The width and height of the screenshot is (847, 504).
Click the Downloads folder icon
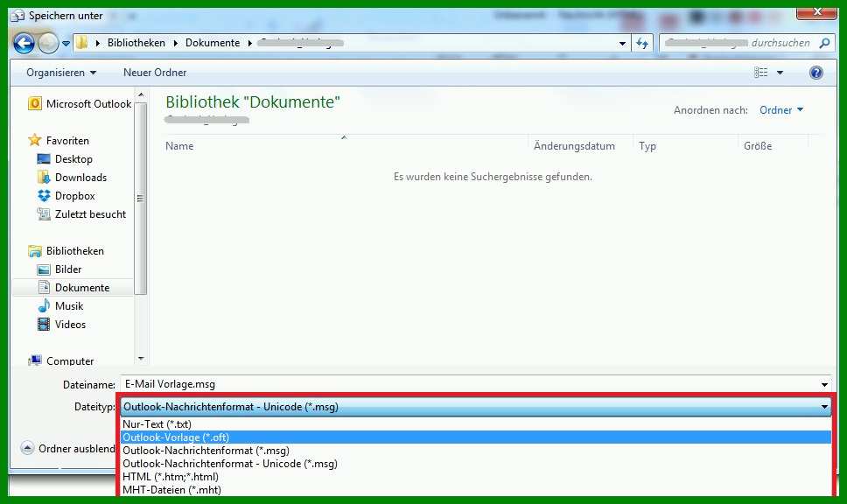[x=44, y=177]
